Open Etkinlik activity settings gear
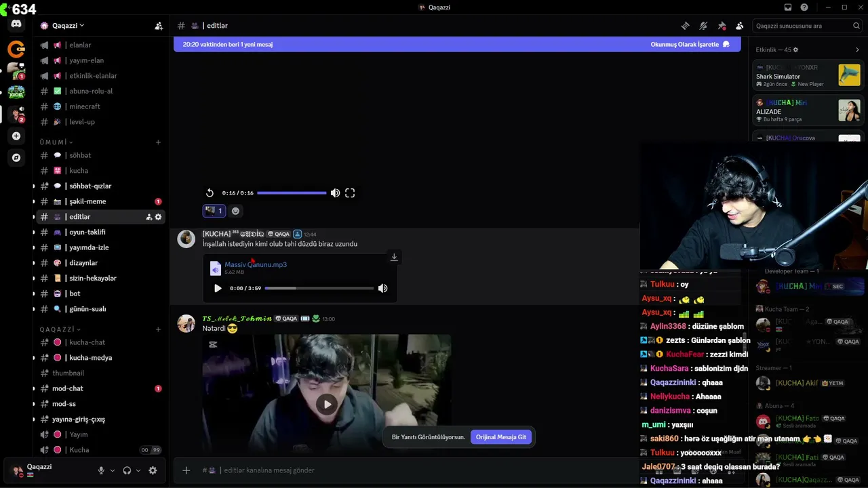The width and height of the screenshot is (868, 488). pos(795,49)
